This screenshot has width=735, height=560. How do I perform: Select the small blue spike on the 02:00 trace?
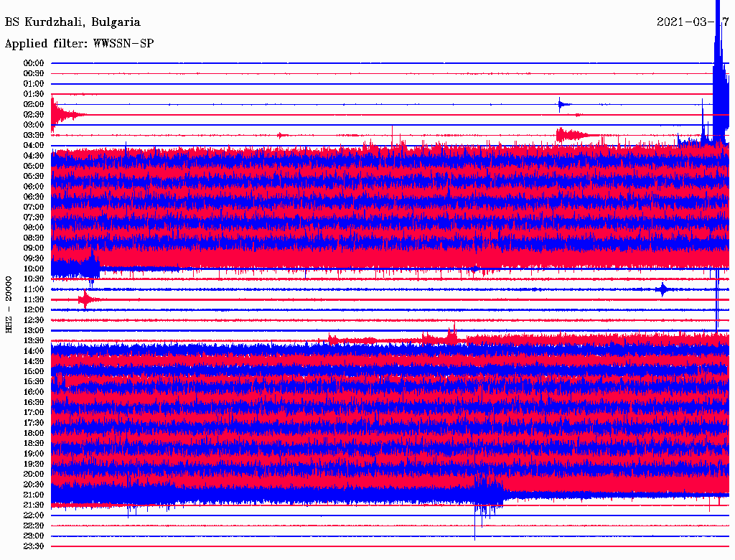(561, 104)
